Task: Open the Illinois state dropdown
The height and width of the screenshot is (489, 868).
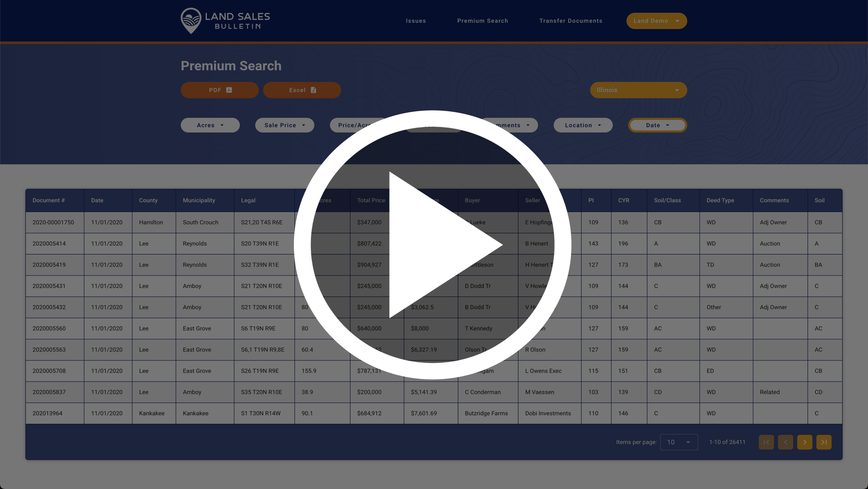Action: click(638, 90)
